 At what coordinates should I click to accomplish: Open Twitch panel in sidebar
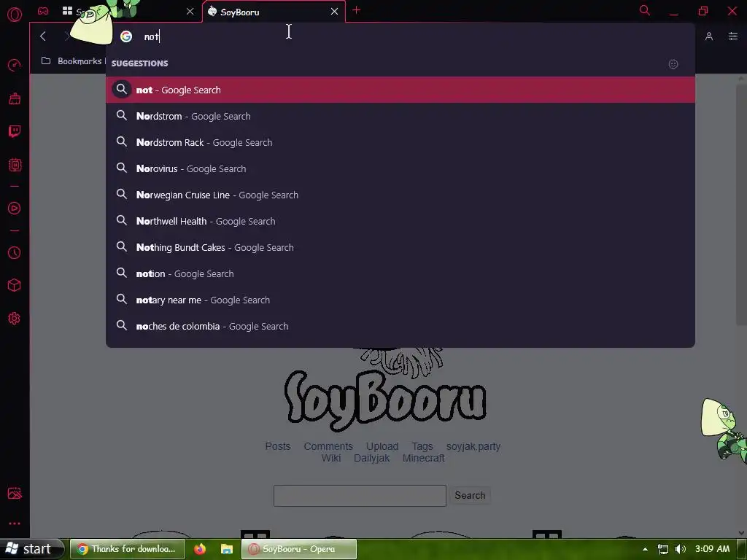(x=15, y=131)
